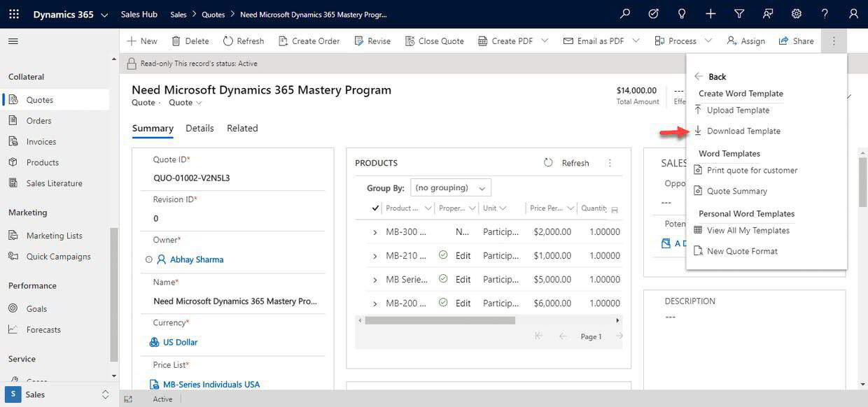Viewport: 868px width, 407px height.
Task: Expand the MB-300 product row
Action: tap(375, 232)
